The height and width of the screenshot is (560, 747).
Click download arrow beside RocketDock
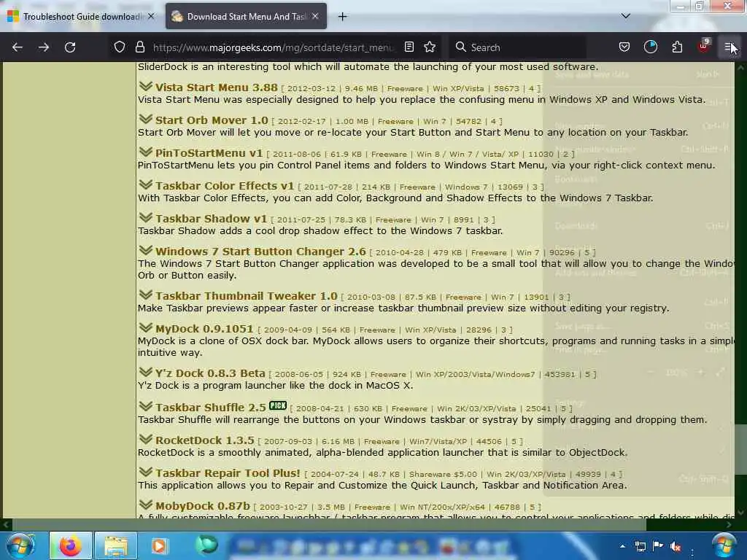click(145, 439)
